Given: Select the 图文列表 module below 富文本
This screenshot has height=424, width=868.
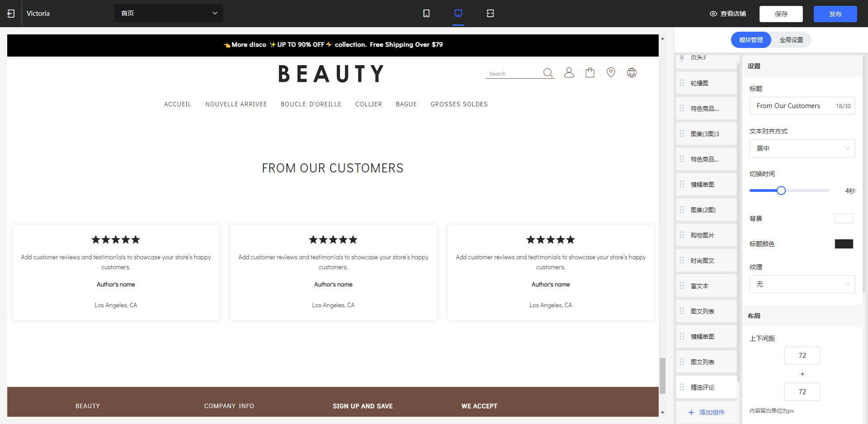Looking at the screenshot, I should (707, 311).
